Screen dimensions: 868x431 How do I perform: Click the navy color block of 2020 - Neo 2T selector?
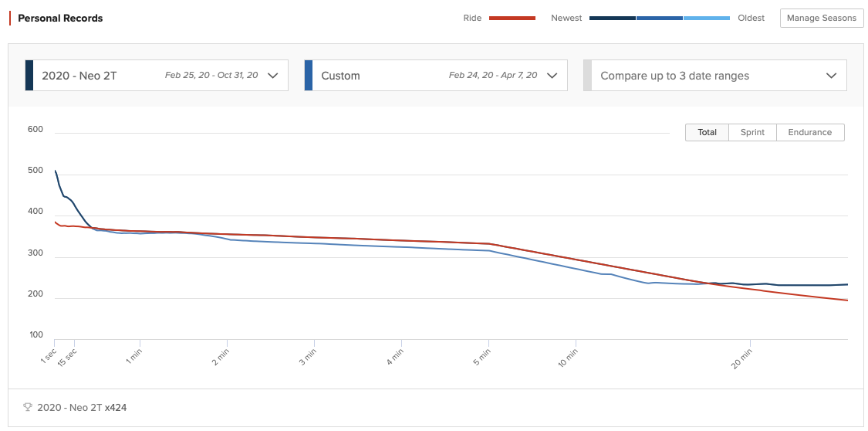tap(29, 76)
